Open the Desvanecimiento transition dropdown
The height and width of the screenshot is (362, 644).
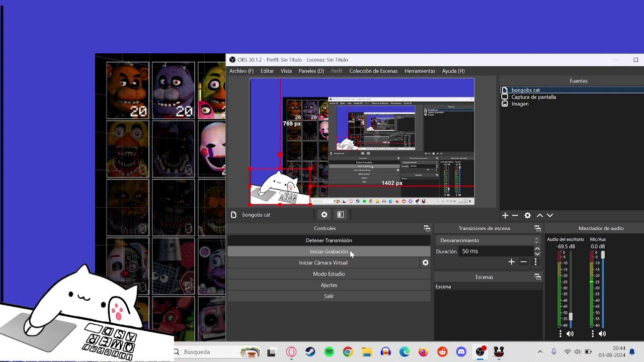tap(488, 240)
